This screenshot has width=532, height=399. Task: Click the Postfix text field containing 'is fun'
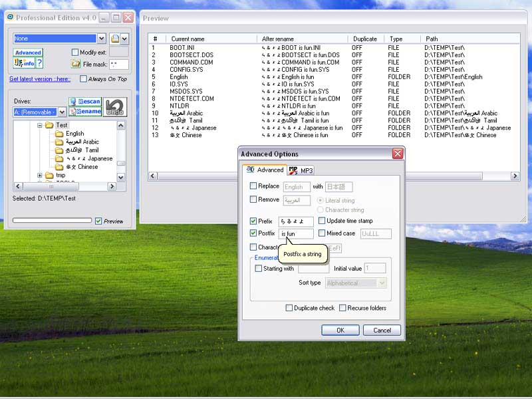tap(296, 234)
